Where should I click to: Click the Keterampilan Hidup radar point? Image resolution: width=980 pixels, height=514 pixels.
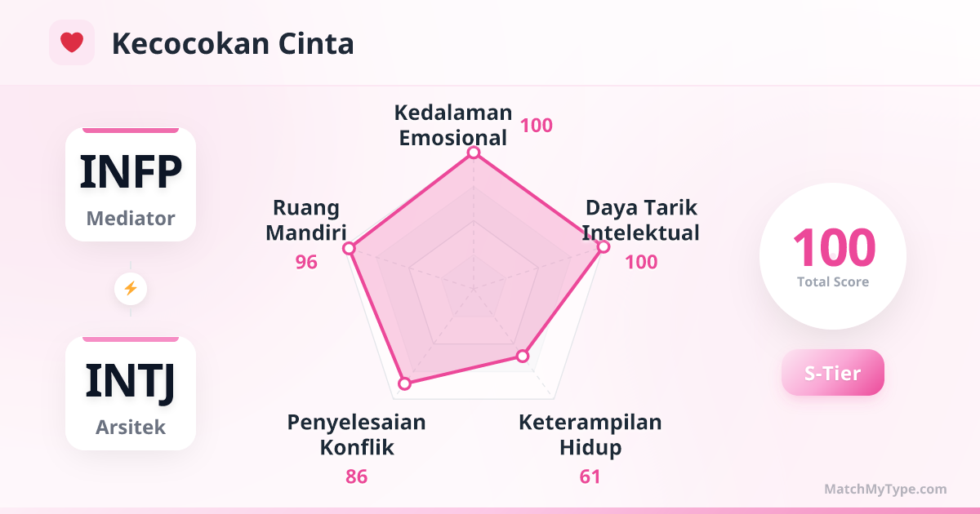(x=523, y=356)
